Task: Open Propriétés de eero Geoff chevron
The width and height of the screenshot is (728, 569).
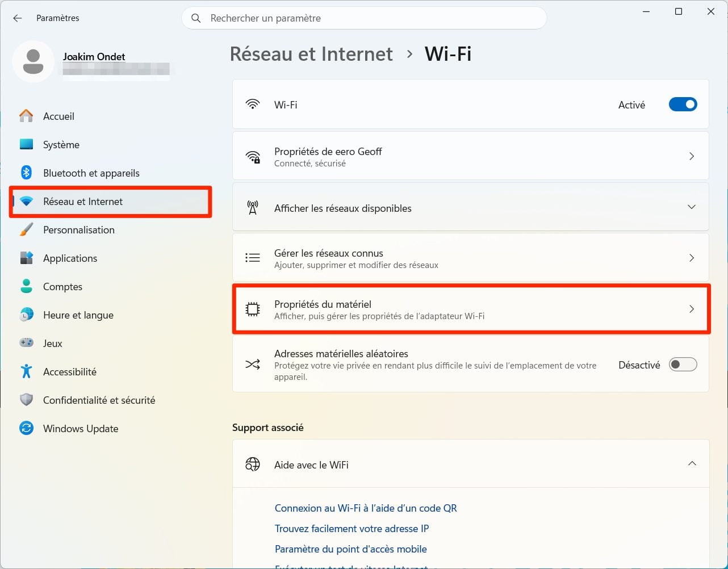Action: pyautogui.click(x=692, y=156)
